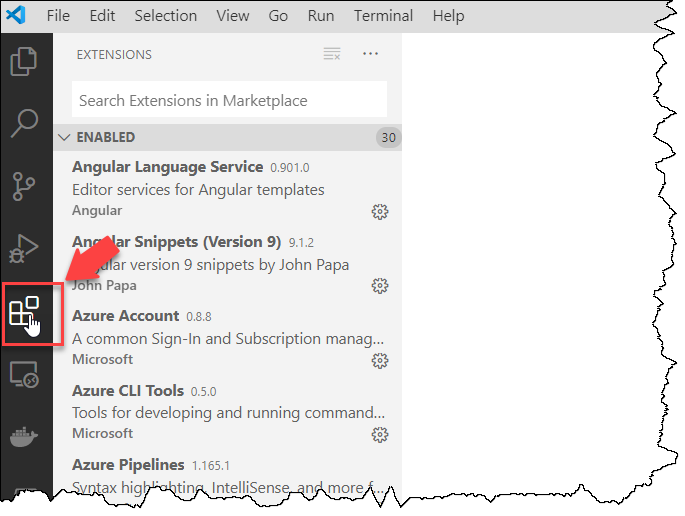Open the Go menu
This screenshot has width=685, height=516.
point(278,16)
